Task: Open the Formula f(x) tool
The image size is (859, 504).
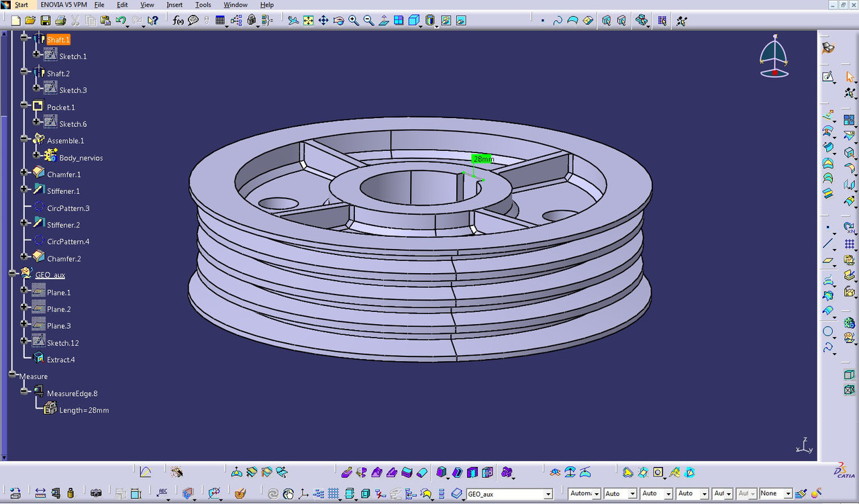Action: point(178,21)
